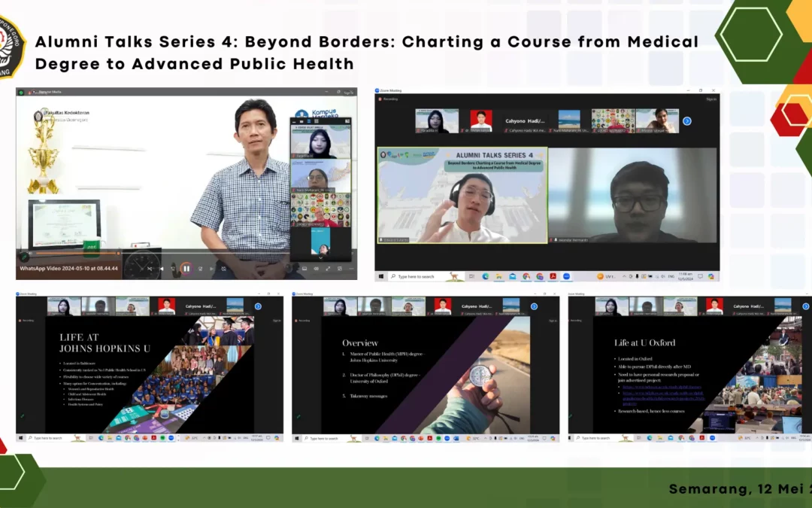Click 'LIFE AT JOHNS HOPKINS U' slide title

click(105, 342)
